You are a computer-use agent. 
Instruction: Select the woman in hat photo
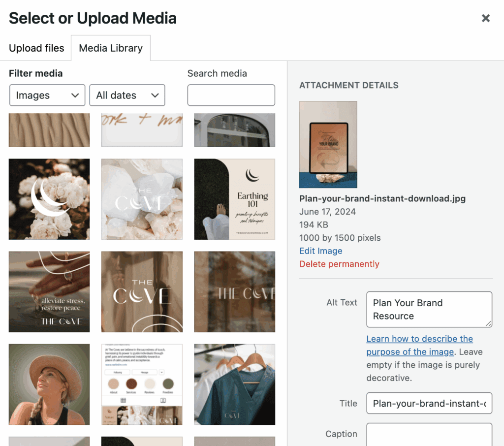click(x=49, y=384)
